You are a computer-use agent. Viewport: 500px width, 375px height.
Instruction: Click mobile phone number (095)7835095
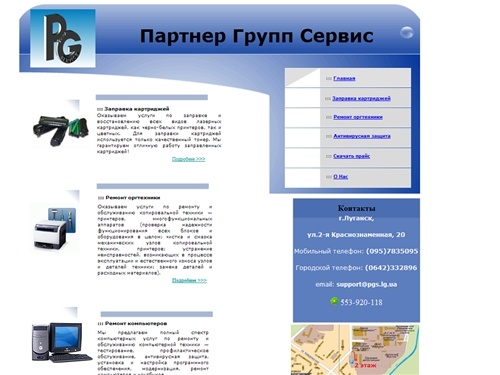pyautogui.click(x=392, y=251)
